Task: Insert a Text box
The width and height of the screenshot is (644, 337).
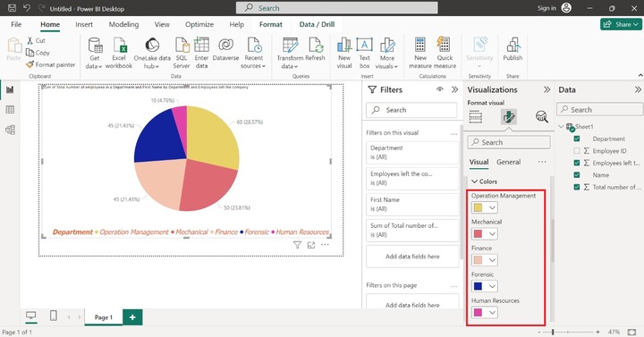Action: [364, 53]
